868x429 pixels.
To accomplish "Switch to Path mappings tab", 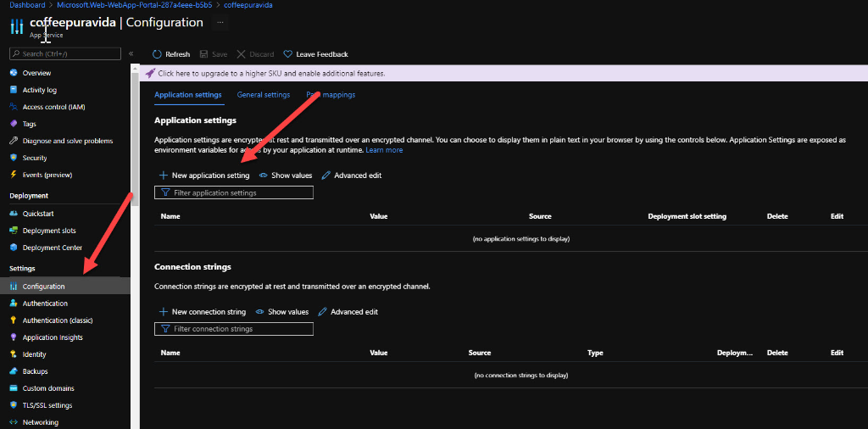I will pos(331,95).
